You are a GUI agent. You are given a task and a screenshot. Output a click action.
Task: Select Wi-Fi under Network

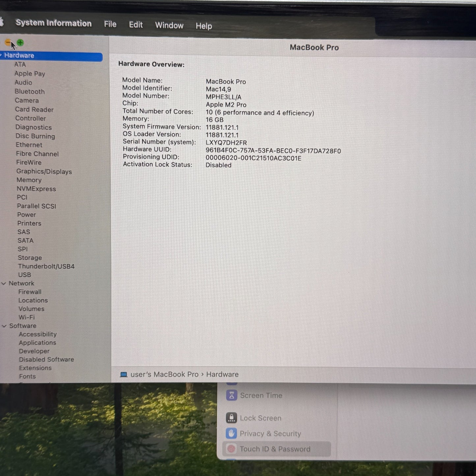(27, 317)
